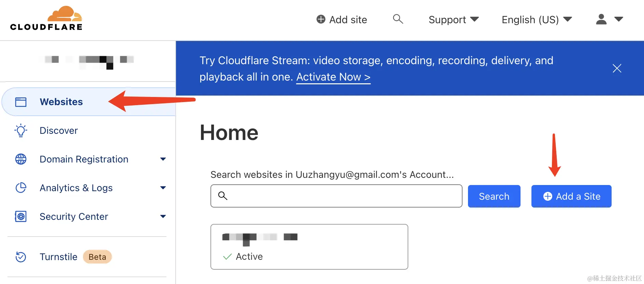Open the Turnstile Beta menu item
This screenshot has height=284, width=644.
click(59, 257)
